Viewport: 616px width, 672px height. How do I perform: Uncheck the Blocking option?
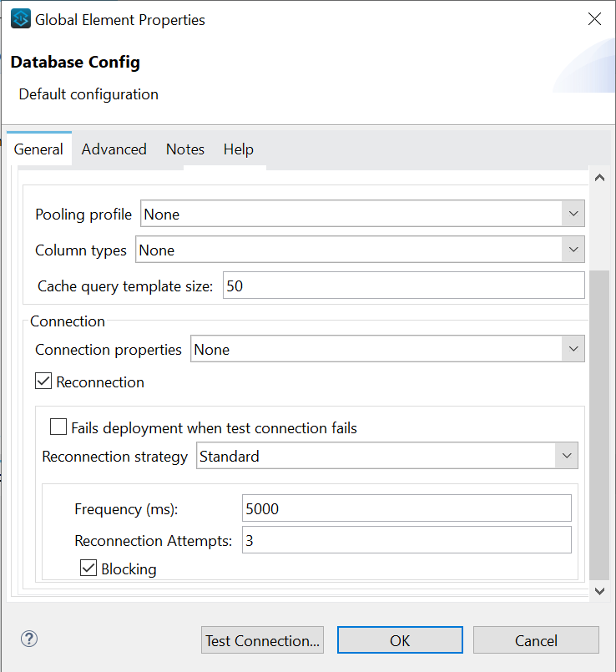click(x=88, y=568)
